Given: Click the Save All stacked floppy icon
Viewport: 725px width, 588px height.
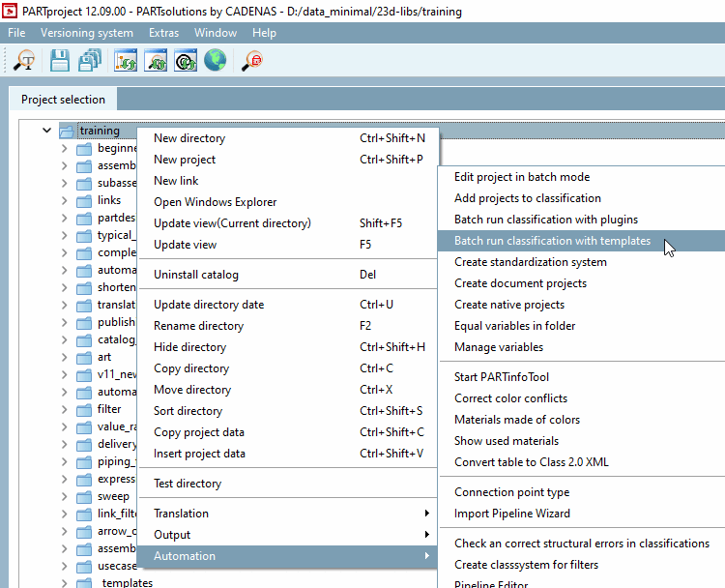Looking at the screenshot, I should click(90, 61).
